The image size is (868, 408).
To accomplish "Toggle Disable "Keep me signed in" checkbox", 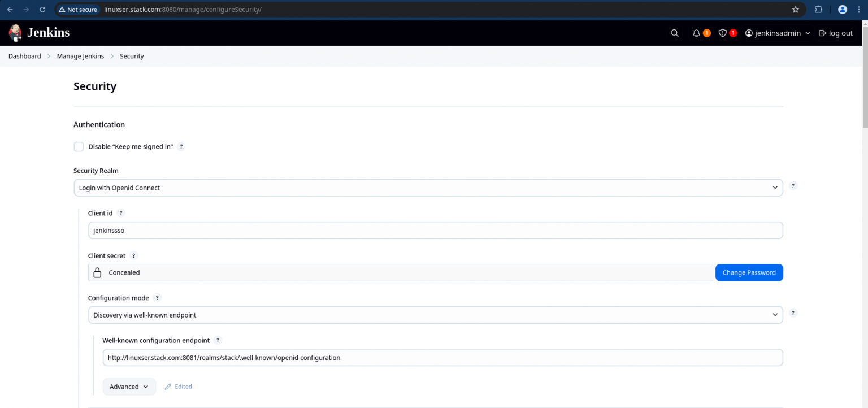I will pos(79,147).
